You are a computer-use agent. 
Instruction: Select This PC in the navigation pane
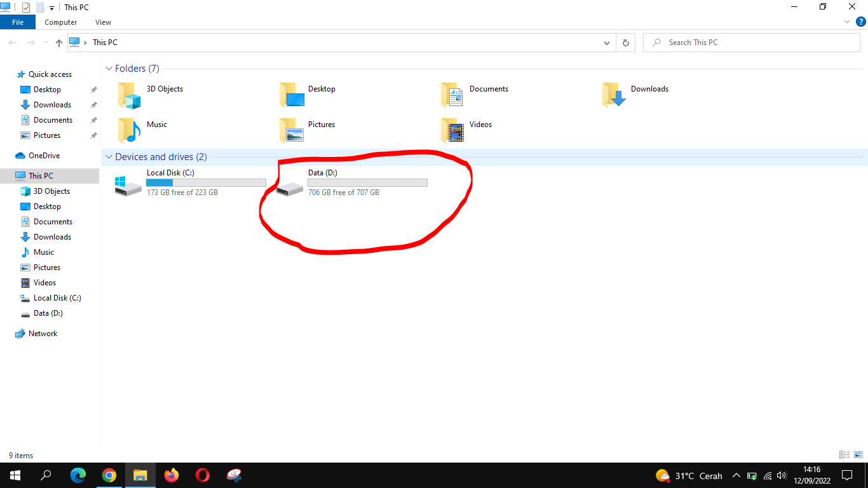click(50, 176)
